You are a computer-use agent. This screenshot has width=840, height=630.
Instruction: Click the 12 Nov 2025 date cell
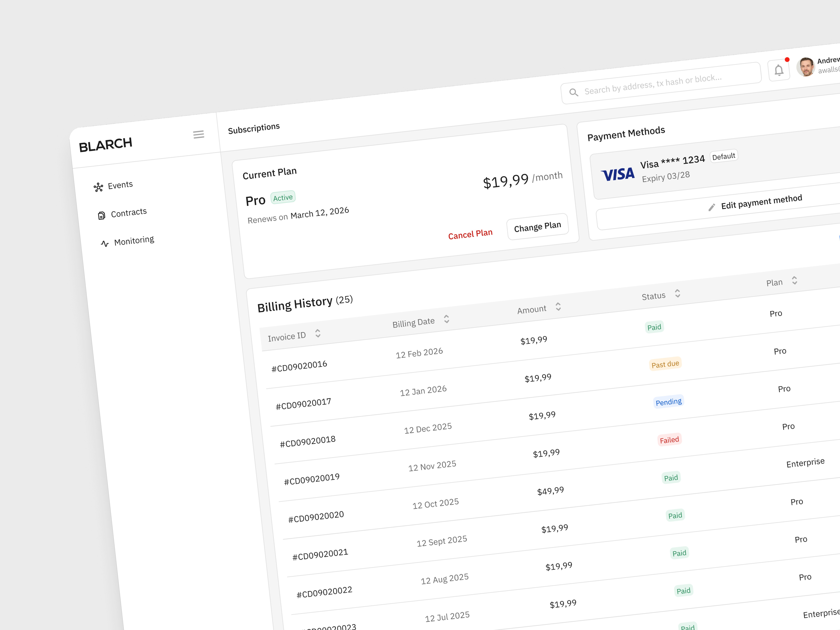(x=432, y=466)
